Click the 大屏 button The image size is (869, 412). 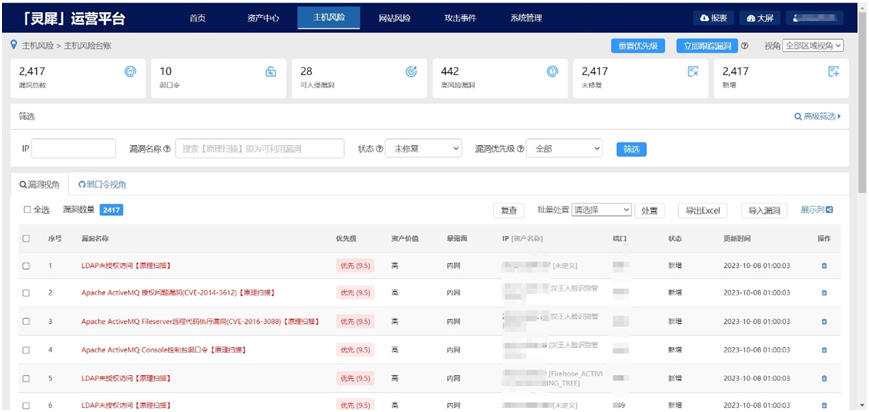coord(760,18)
